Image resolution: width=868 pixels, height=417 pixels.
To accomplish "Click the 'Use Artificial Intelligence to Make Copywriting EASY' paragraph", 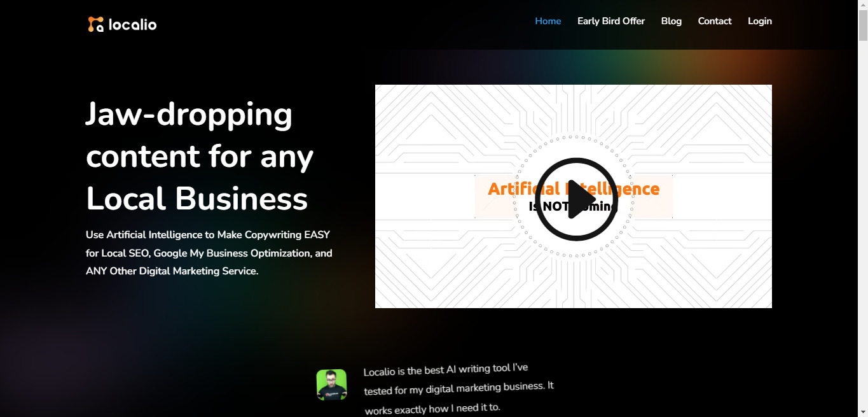I will 209,253.
